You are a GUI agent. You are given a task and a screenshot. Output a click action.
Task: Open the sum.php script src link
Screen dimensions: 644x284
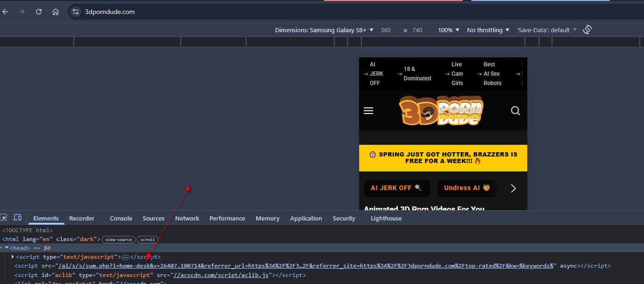coord(306,266)
